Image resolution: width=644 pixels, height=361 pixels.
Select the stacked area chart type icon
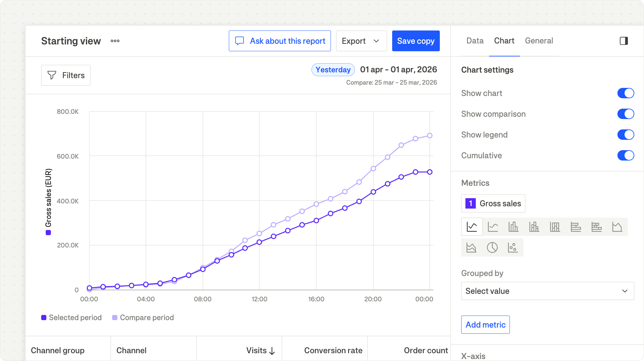[471, 247]
